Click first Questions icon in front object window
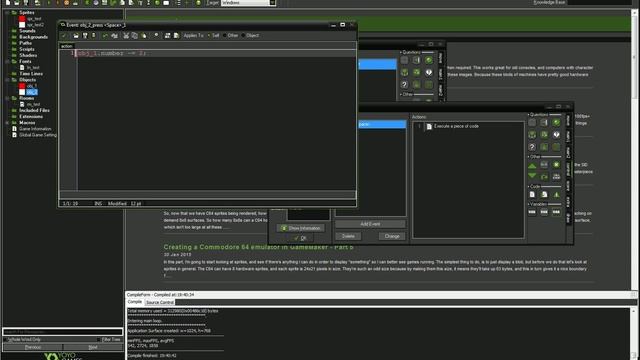 click(532, 122)
